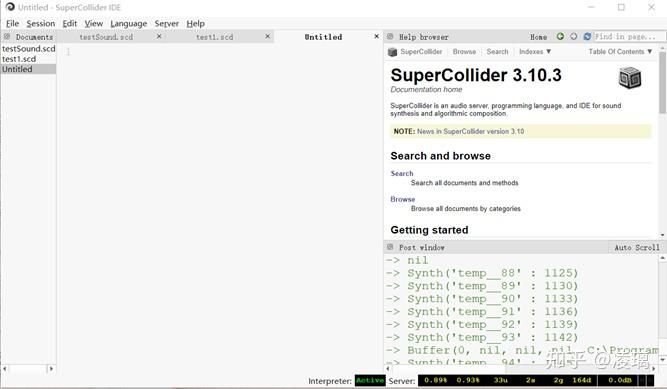Click the green back arrow in Help browser
The image size is (667, 389).
[x=560, y=37]
